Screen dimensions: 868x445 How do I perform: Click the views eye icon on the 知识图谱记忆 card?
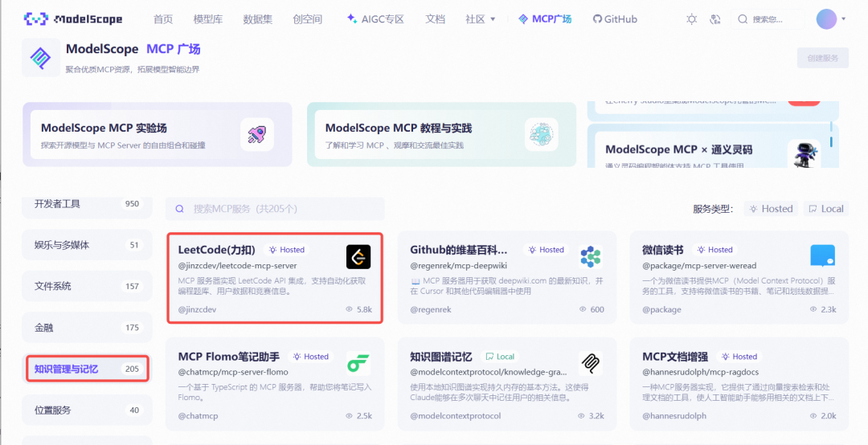[581, 415]
